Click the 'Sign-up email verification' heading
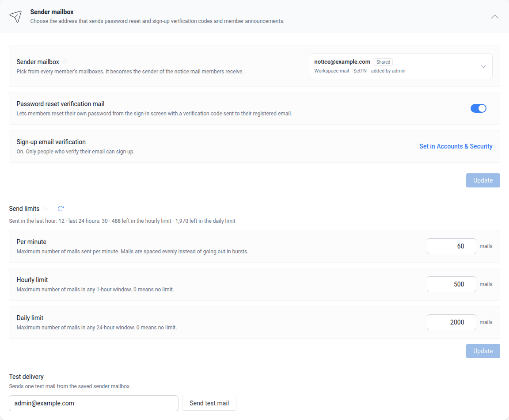Image resolution: width=509 pixels, height=420 pixels. pyautogui.click(x=51, y=142)
